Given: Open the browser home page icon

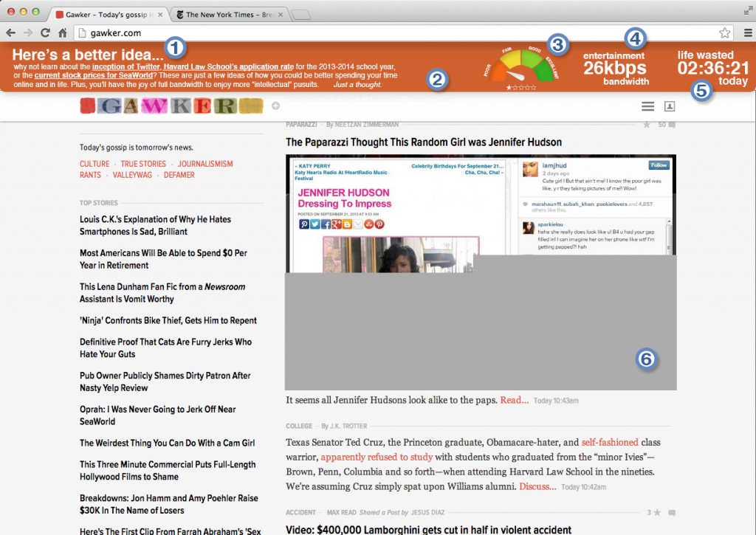Looking at the screenshot, I should pyautogui.click(x=62, y=32).
